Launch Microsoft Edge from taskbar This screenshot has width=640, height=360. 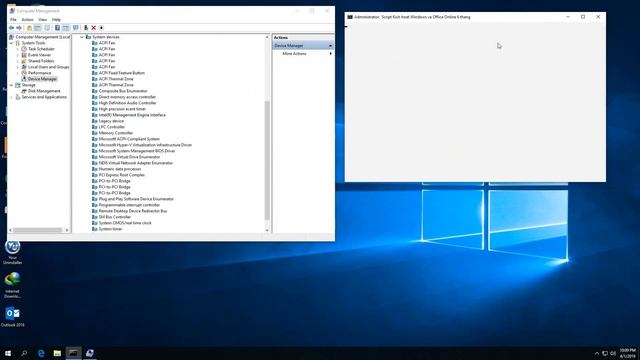41,353
